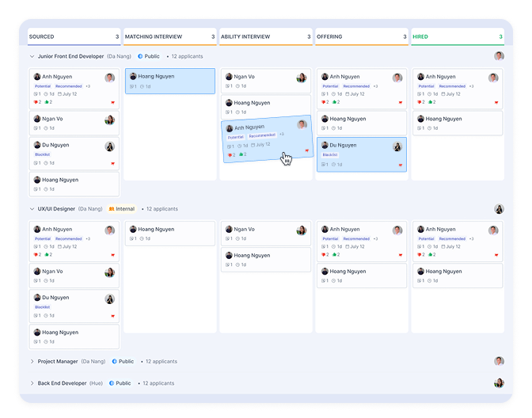This screenshot has height=418, width=532.
Task: Click the red flag on highlighted Du Nguyen Offering card
Action: [x=401, y=165]
